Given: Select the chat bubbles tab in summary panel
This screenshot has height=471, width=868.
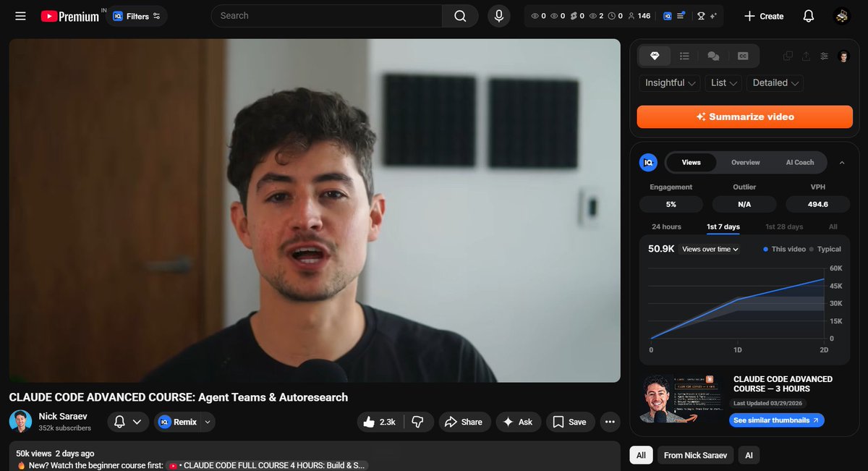Looking at the screenshot, I should (713, 56).
